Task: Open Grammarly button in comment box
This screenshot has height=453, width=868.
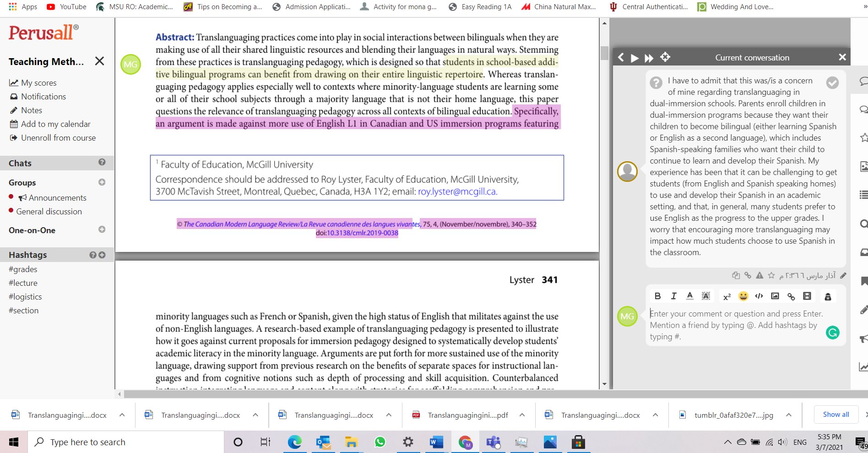Action: point(833,333)
